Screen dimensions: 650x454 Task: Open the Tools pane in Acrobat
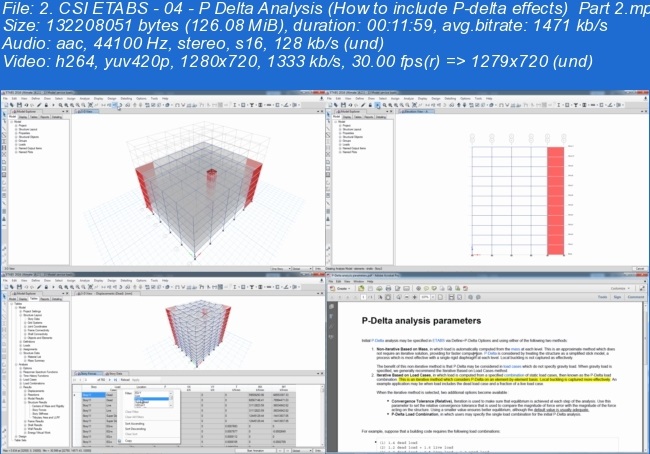[602, 297]
